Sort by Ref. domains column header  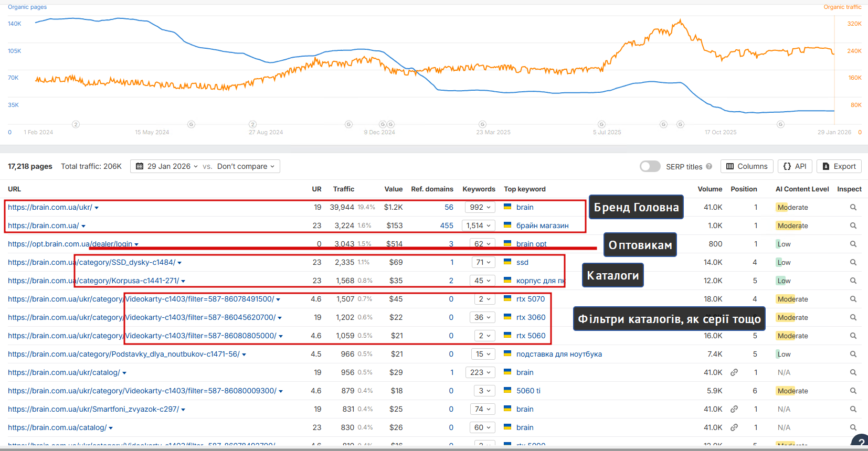point(432,189)
